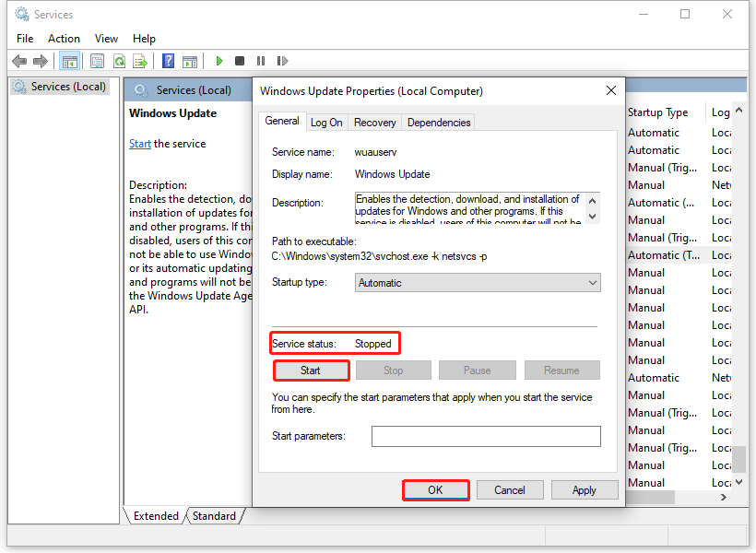Open Properties from the toolbar icon
This screenshot has width=756, height=553.
click(x=98, y=61)
